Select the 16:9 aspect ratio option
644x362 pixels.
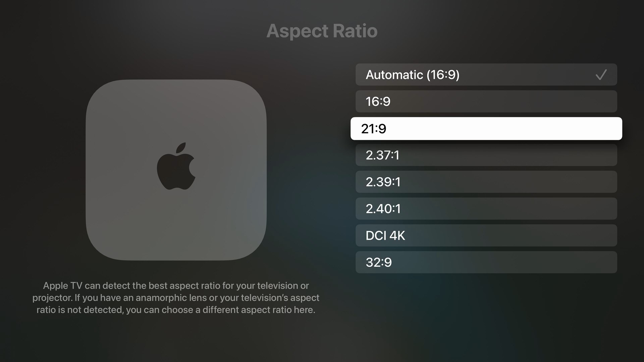(486, 101)
